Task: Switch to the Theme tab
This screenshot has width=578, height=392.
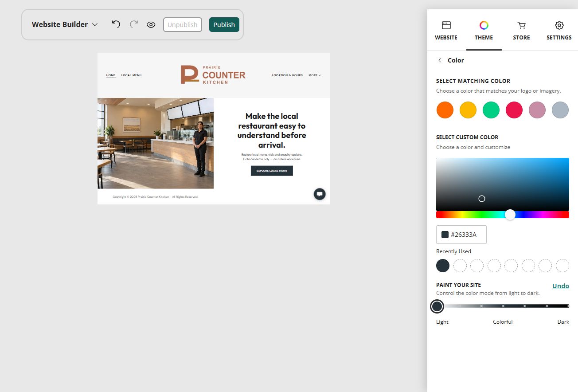Action: (484, 30)
